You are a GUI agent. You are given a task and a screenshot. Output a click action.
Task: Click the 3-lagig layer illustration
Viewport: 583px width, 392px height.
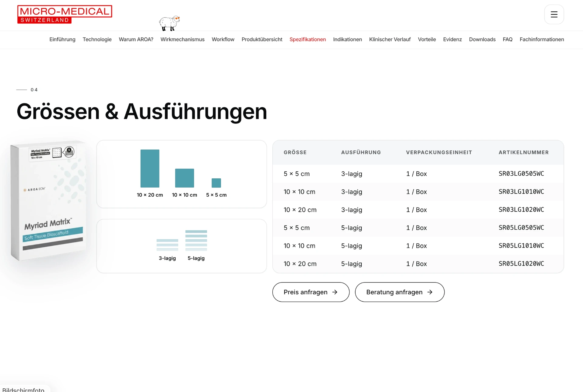tap(167, 245)
